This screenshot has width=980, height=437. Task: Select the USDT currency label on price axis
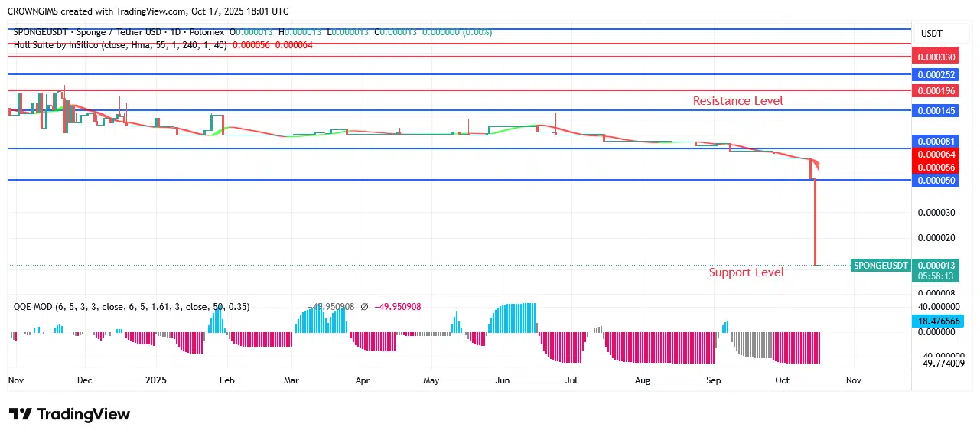click(x=931, y=34)
